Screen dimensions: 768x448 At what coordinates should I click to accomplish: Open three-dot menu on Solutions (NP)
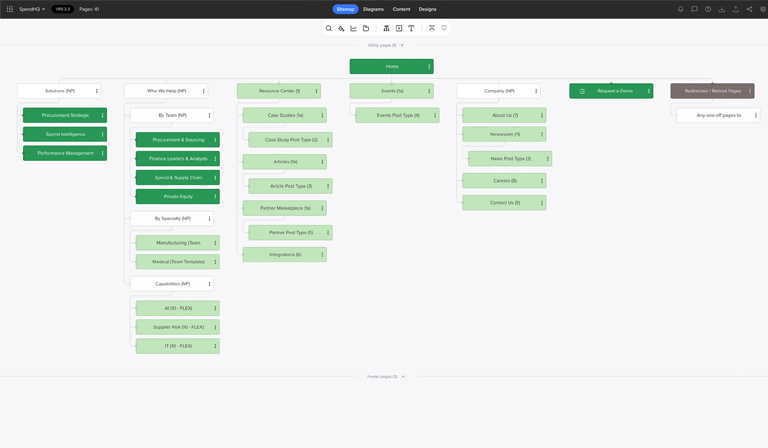(x=96, y=91)
